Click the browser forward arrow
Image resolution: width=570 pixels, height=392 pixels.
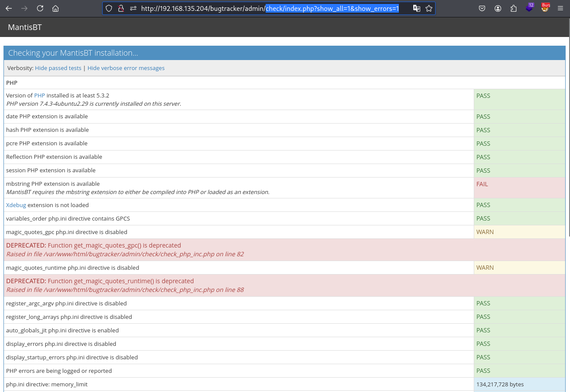[x=24, y=8]
